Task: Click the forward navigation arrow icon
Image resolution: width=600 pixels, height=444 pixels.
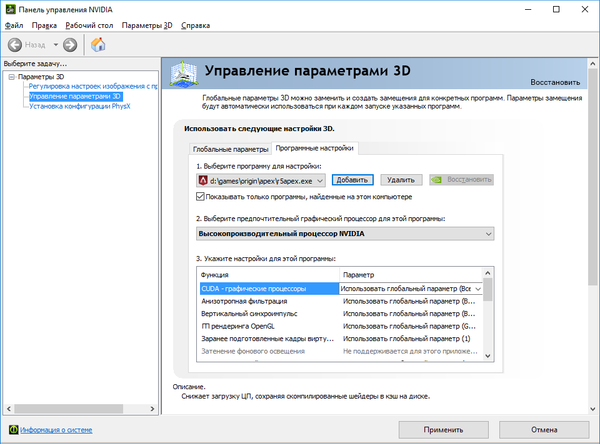Action: click(70, 45)
